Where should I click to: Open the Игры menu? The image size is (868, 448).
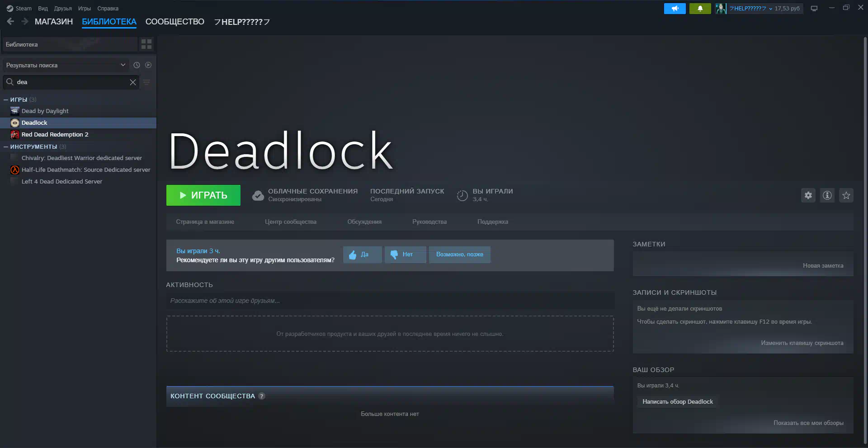[84, 9]
